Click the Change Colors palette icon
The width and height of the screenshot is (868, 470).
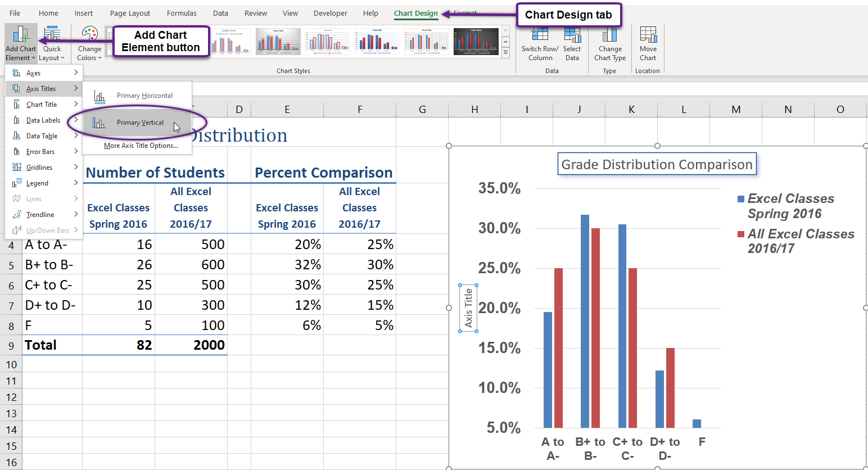click(x=89, y=34)
